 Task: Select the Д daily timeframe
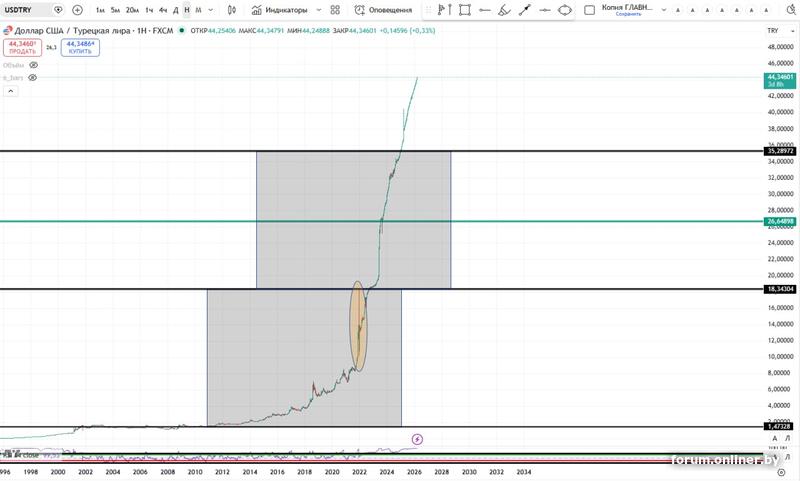coord(176,10)
